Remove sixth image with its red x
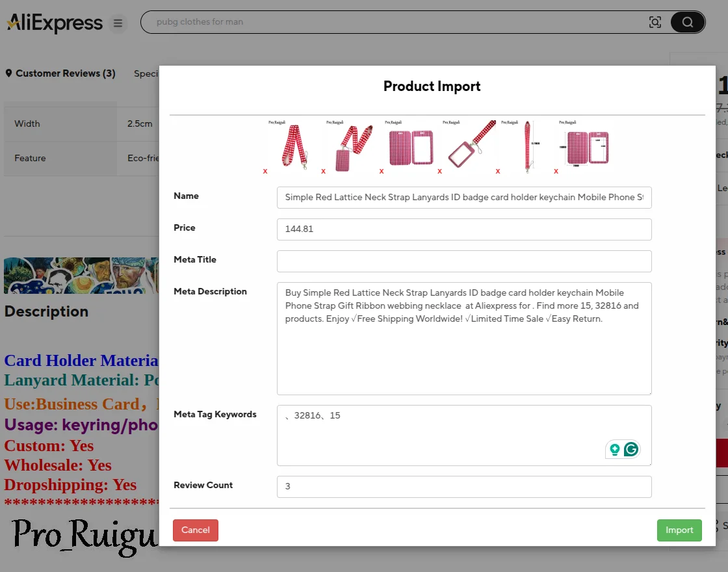 (x=556, y=172)
